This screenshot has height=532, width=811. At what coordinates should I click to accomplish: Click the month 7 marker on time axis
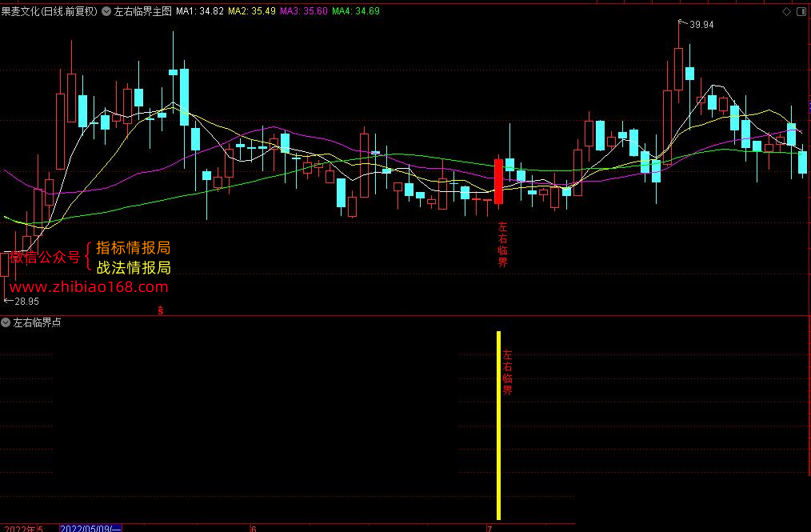click(489, 528)
